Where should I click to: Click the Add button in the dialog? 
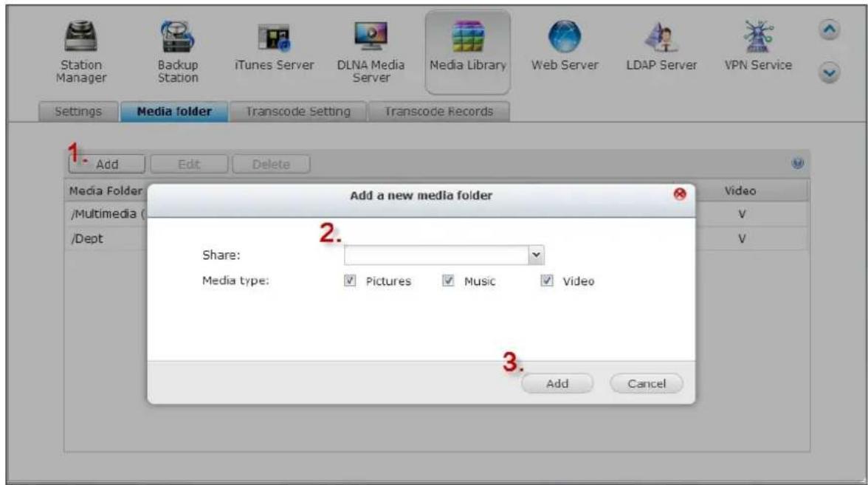click(x=557, y=383)
